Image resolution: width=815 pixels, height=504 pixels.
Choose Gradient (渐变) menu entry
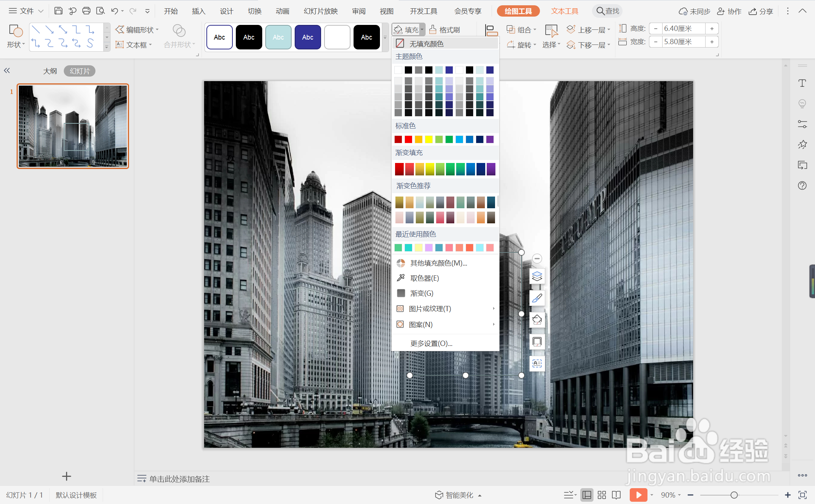tap(421, 293)
